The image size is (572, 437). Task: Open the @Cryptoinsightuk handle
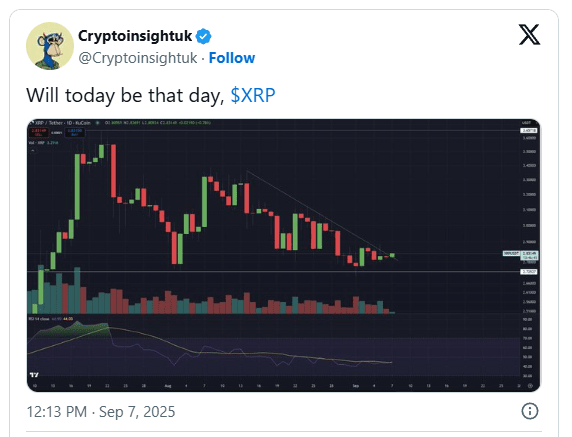click(x=138, y=58)
